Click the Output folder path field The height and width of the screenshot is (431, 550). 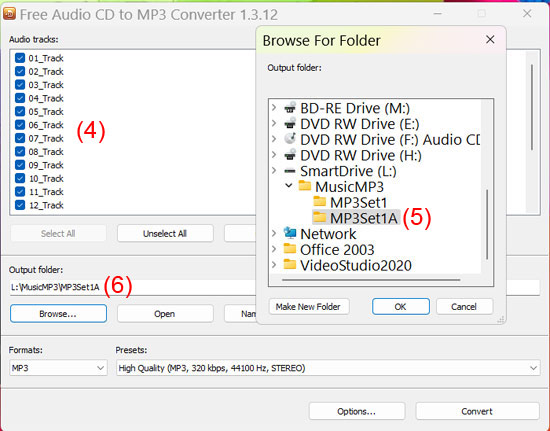coord(133,288)
